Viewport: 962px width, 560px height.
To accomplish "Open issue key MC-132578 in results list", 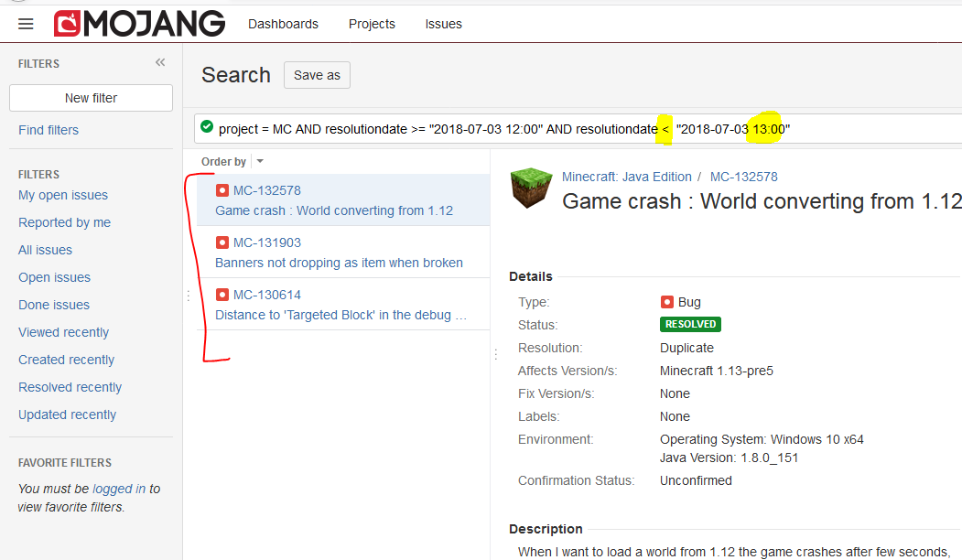I will (267, 190).
